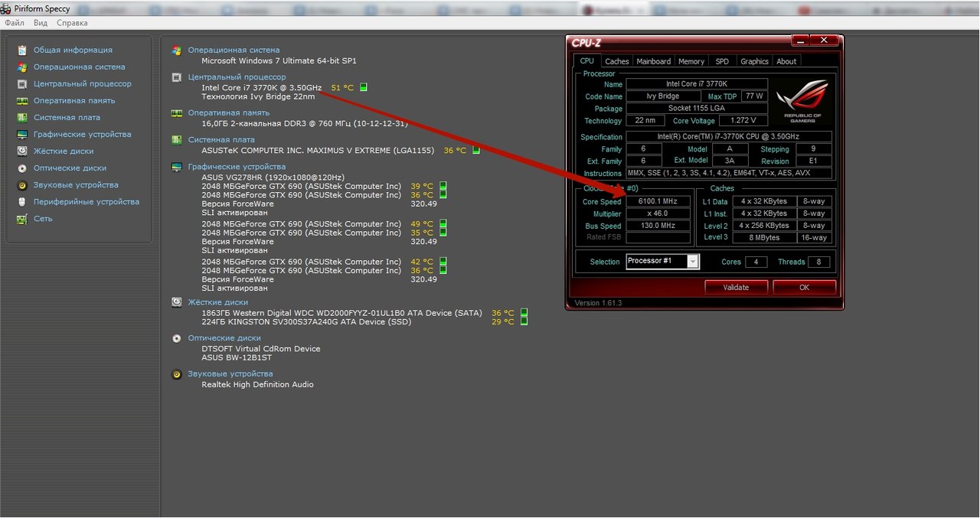Image resolution: width=980 pixels, height=518 pixels.
Task: Open the Processor #1 selection dropdown
Action: 663,262
